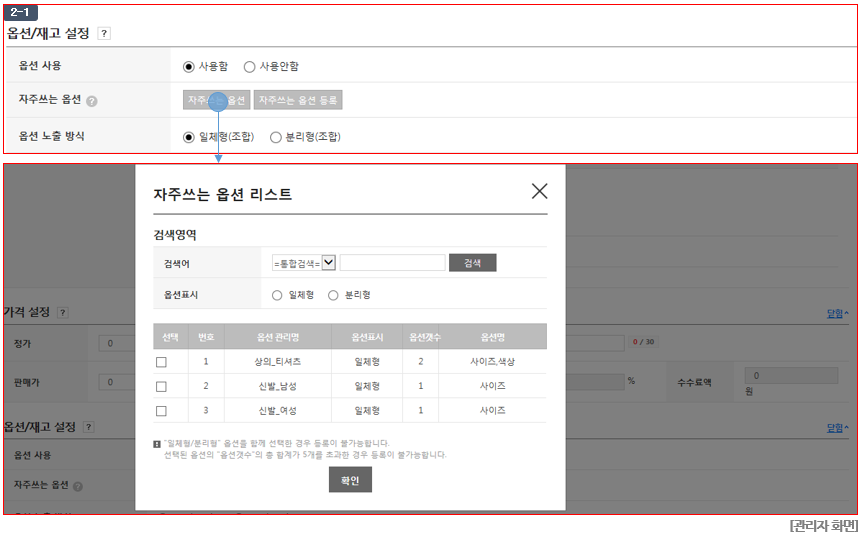Close the 자주쓰는 옵션 리스트 popup
Screen dimensions: 861x534
(539, 191)
